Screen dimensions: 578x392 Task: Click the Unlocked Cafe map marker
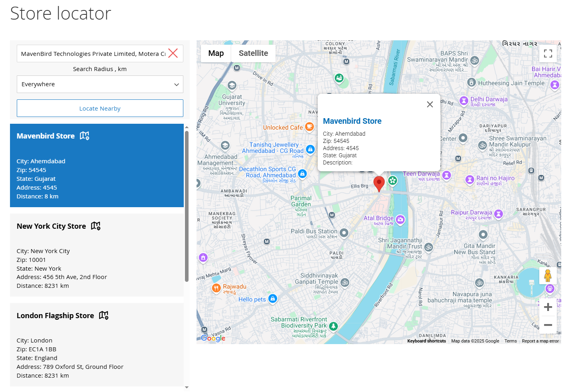[310, 127]
